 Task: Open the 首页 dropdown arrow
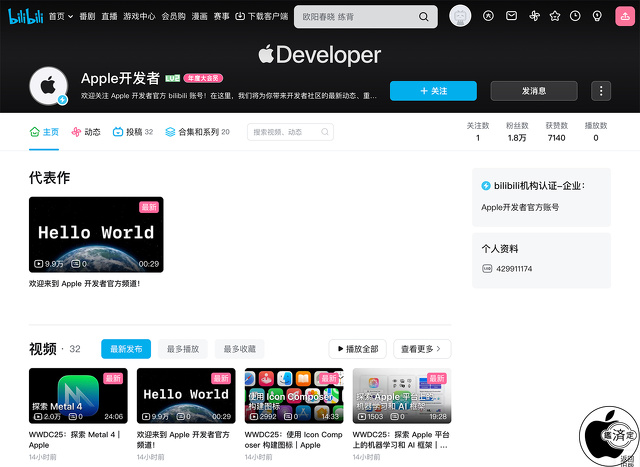point(70,17)
